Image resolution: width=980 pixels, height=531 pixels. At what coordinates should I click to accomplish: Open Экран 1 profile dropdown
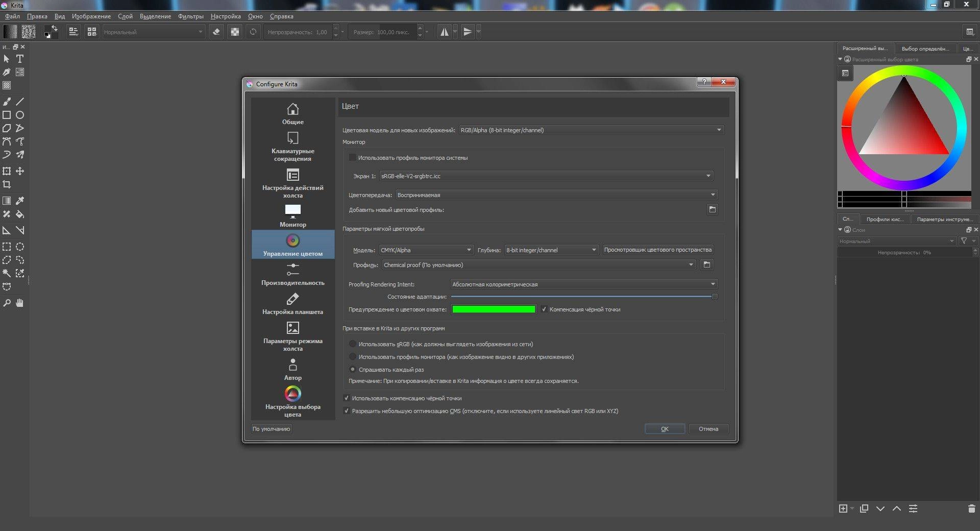click(x=546, y=176)
